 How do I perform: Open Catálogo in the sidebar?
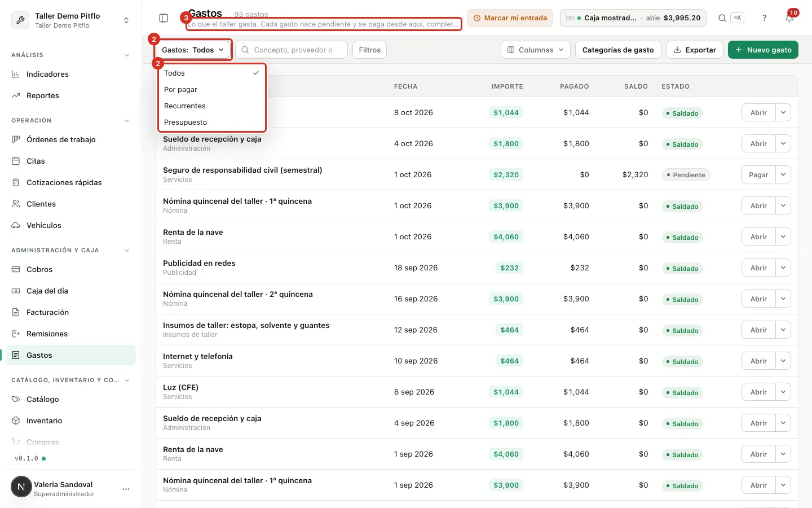click(70, 399)
